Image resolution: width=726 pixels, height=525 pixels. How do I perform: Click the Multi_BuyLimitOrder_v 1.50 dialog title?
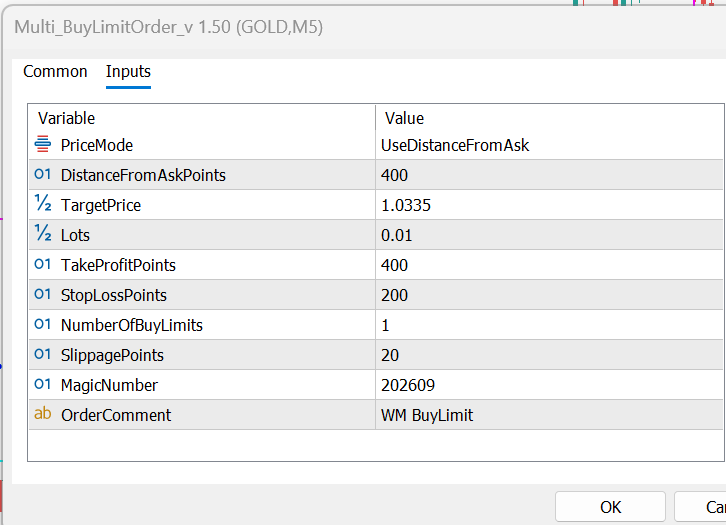[x=169, y=27]
